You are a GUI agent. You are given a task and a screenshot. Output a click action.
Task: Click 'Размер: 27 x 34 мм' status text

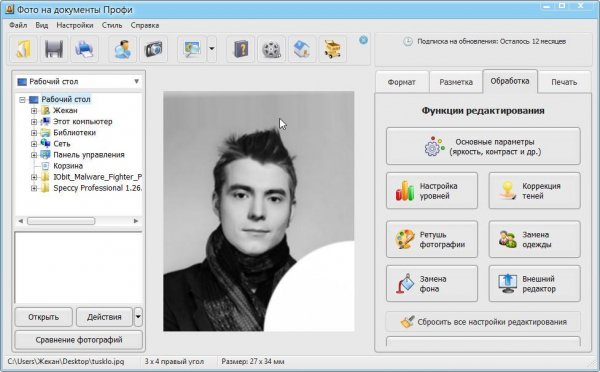click(x=253, y=362)
